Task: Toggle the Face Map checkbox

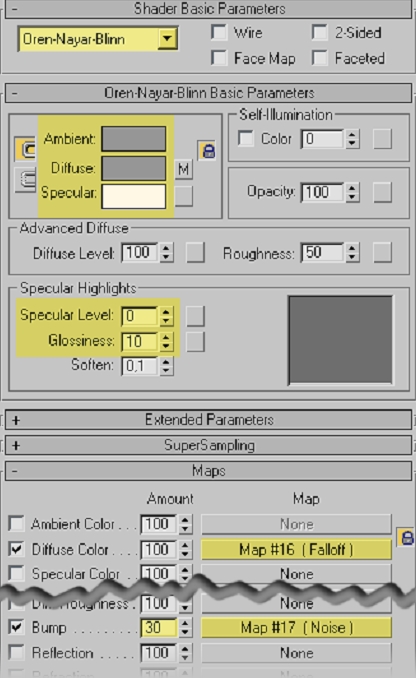Action: tap(219, 58)
